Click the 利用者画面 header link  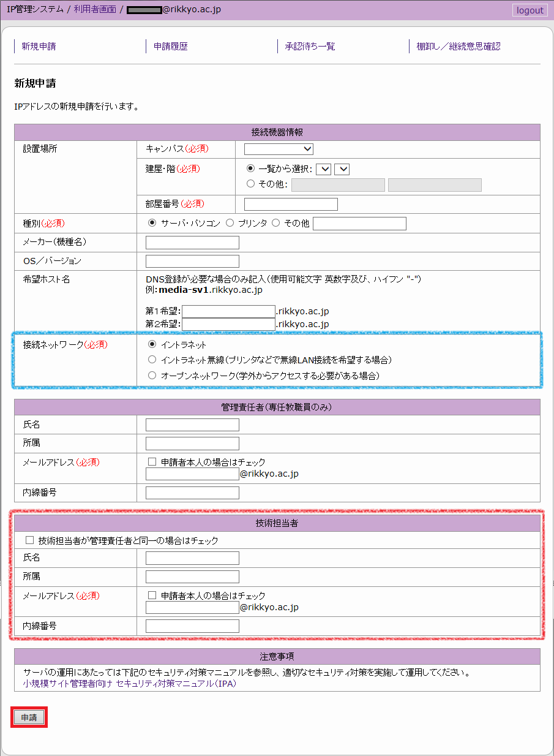pyautogui.click(x=95, y=9)
